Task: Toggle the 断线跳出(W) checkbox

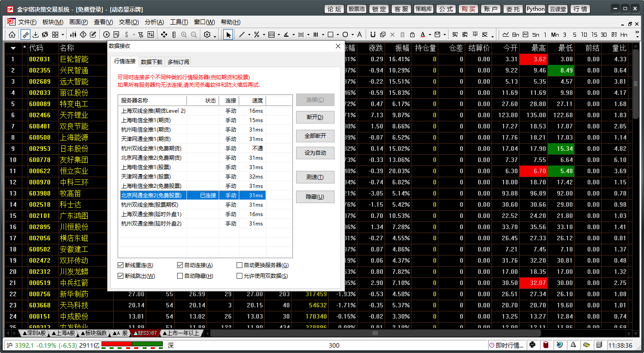Action: pyautogui.click(x=121, y=276)
